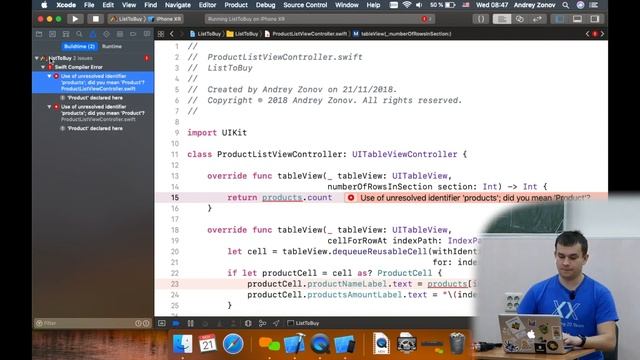Click the line 23 number in gutter

coord(175,284)
